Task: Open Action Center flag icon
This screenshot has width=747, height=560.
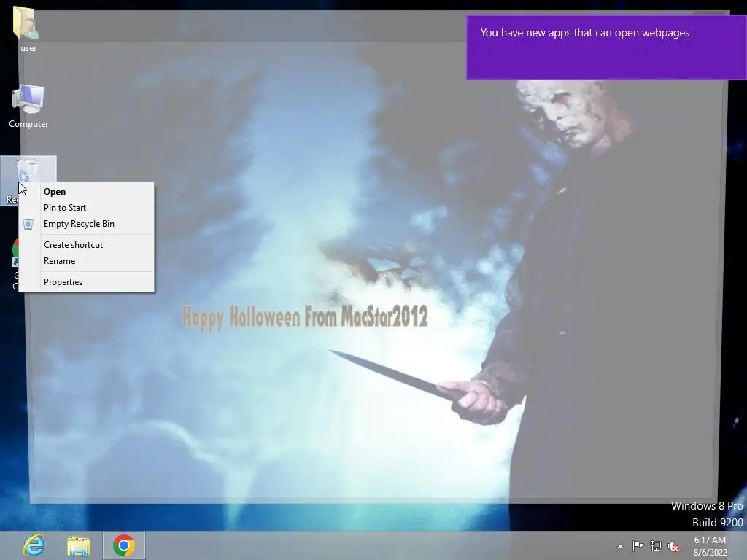Action: tap(638, 546)
